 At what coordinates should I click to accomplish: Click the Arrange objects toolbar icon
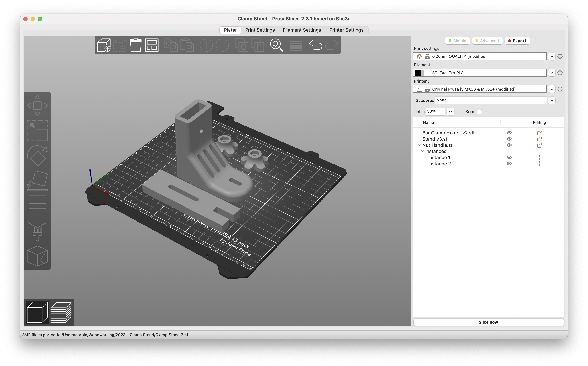point(152,45)
